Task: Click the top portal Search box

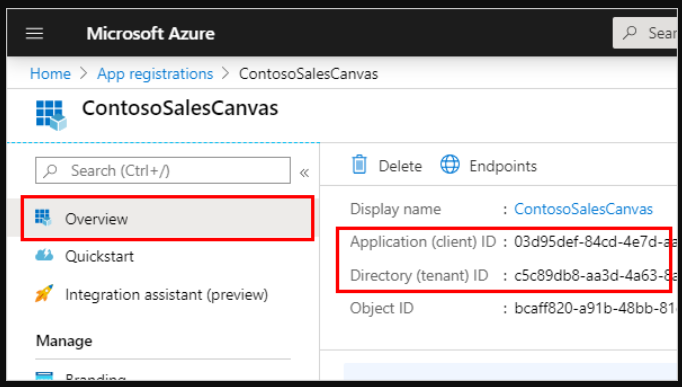Action: click(x=647, y=33)
